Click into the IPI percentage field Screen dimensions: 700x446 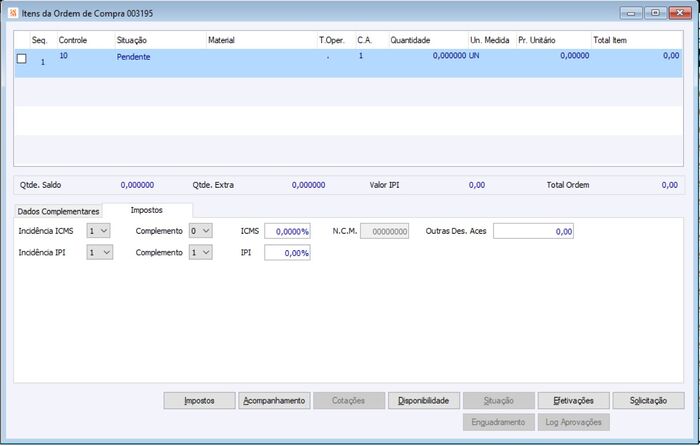(x=288, y=253)
